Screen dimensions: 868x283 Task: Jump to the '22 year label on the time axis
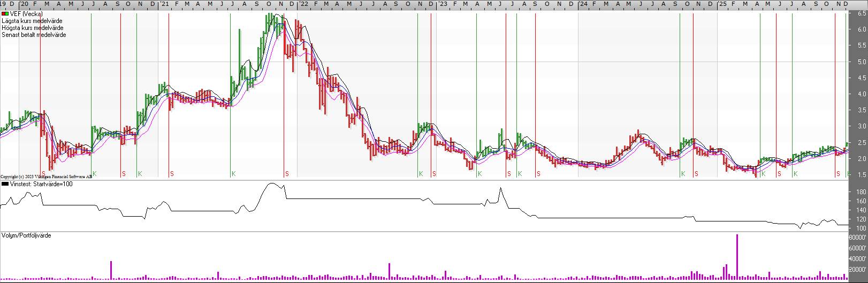(x=303, y=4)
